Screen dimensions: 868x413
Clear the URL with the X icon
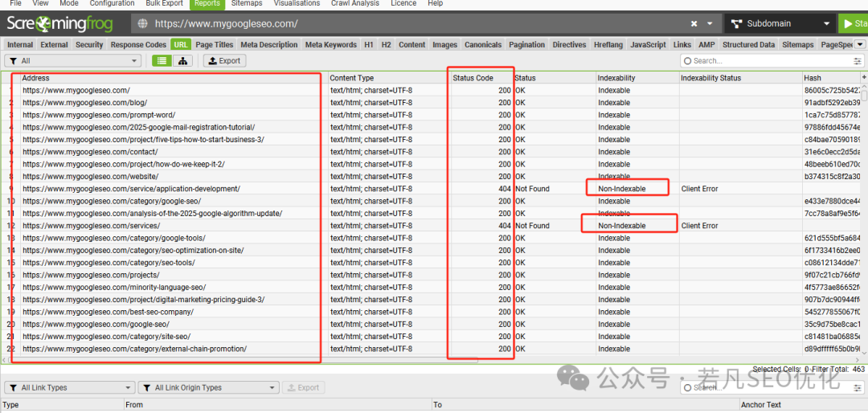click(x=694, y=24)
